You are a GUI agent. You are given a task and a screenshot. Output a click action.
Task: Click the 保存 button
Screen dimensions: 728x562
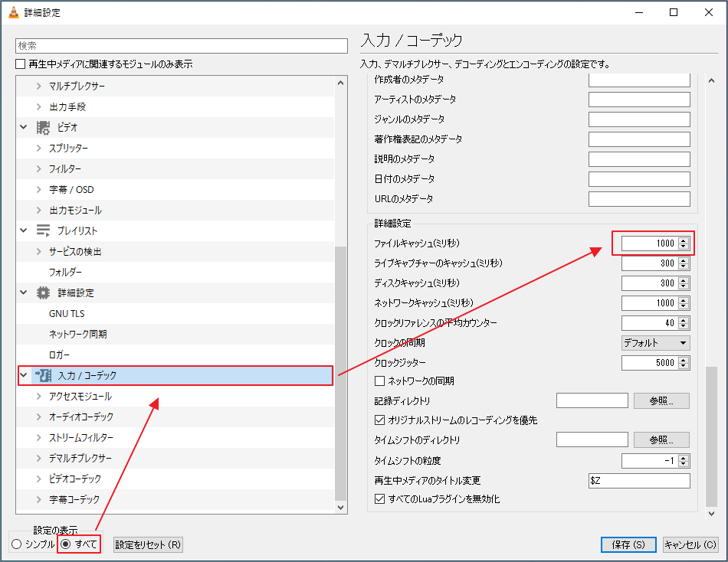[x=628, y=544]
